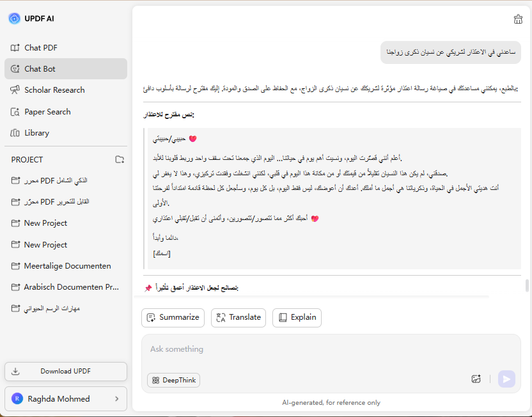The width and height of the screenshot is (532, 417).
Task: Toggle DeepThink mode
Action: pos(174,381)
